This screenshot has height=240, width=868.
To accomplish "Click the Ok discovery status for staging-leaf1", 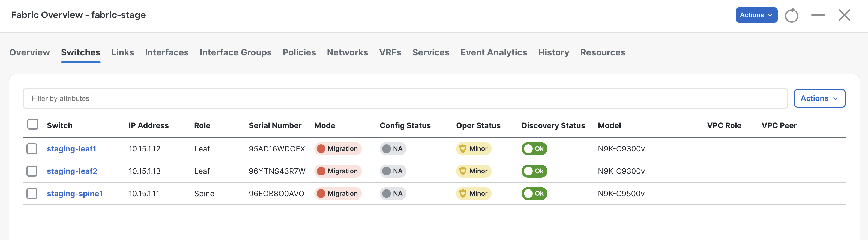I will [534, 148].
